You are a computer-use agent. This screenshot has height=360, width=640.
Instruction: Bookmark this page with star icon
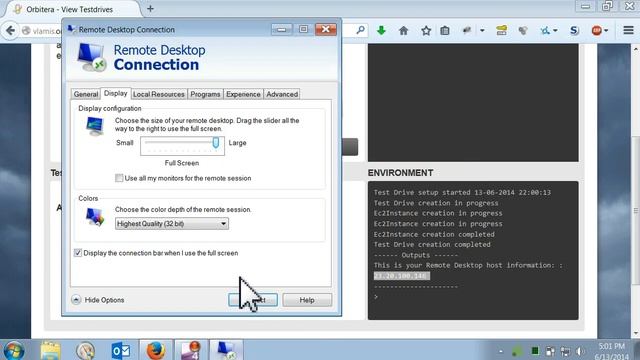426,31
